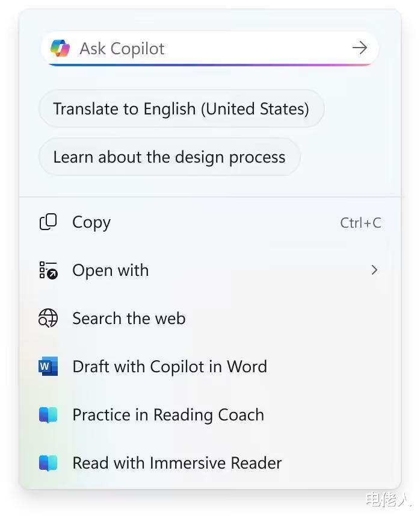Select the Copy menu entry
This screenshot has height=518, width=420.
(x=91, y=222)
